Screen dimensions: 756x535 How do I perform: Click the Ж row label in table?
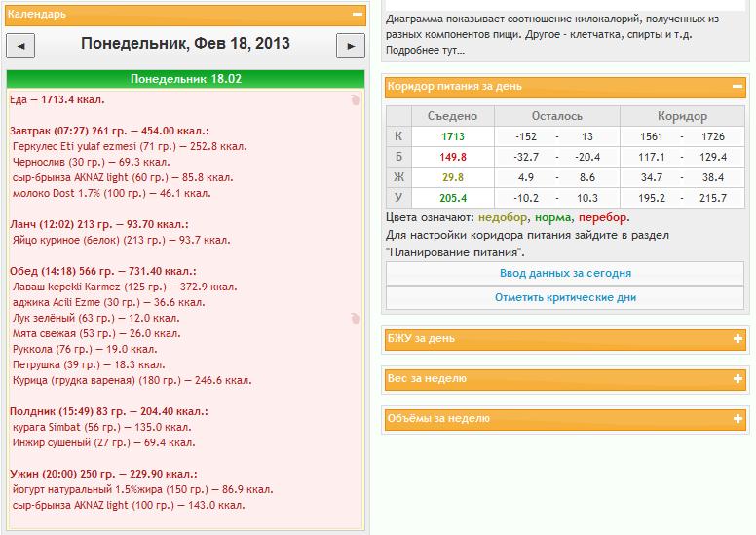click(398, 177)
